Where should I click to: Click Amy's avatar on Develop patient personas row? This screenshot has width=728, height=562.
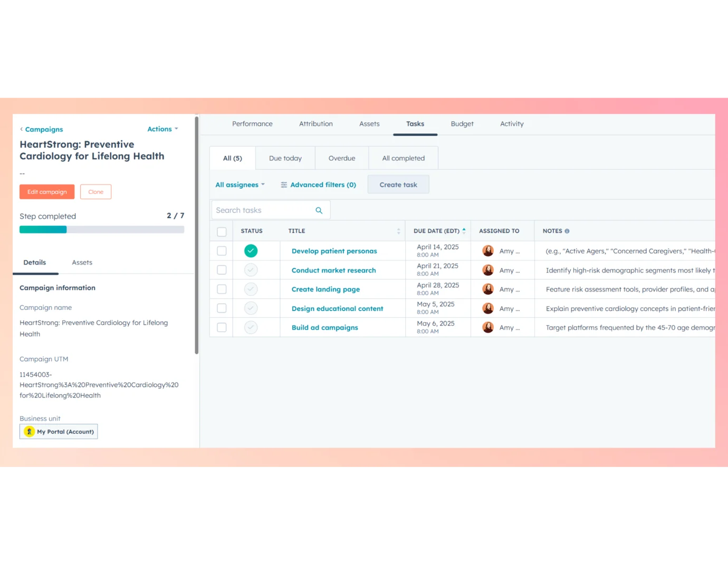click(x=488, y=250)
